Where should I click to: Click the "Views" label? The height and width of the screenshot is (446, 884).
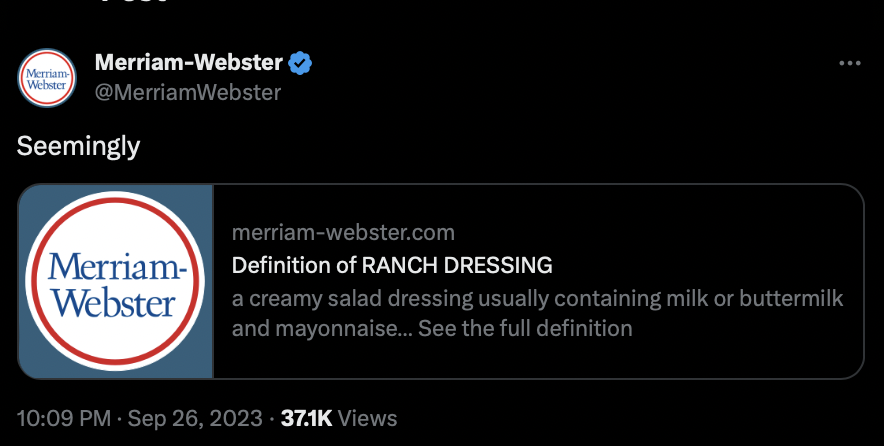click(367, 418)
